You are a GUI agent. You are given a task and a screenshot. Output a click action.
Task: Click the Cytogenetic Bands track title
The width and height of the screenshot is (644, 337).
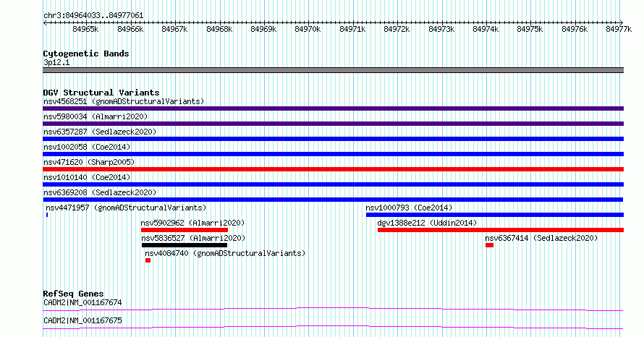coord(86,54)
